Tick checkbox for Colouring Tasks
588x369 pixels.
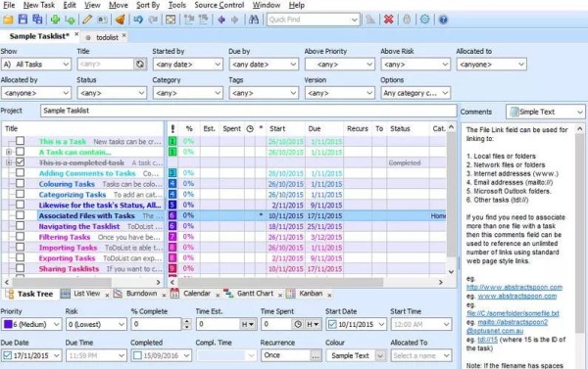pos(21,183)
